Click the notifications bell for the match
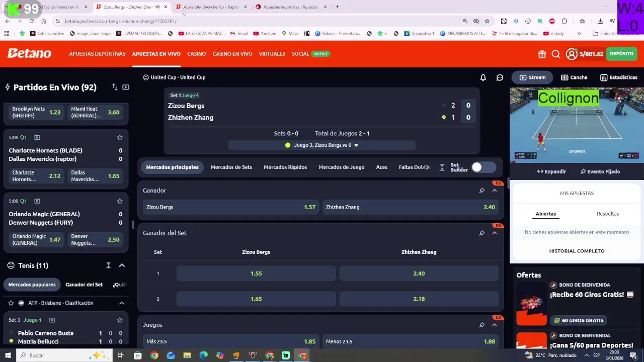Screen dimensions: 644x362 tap(483, 77)
